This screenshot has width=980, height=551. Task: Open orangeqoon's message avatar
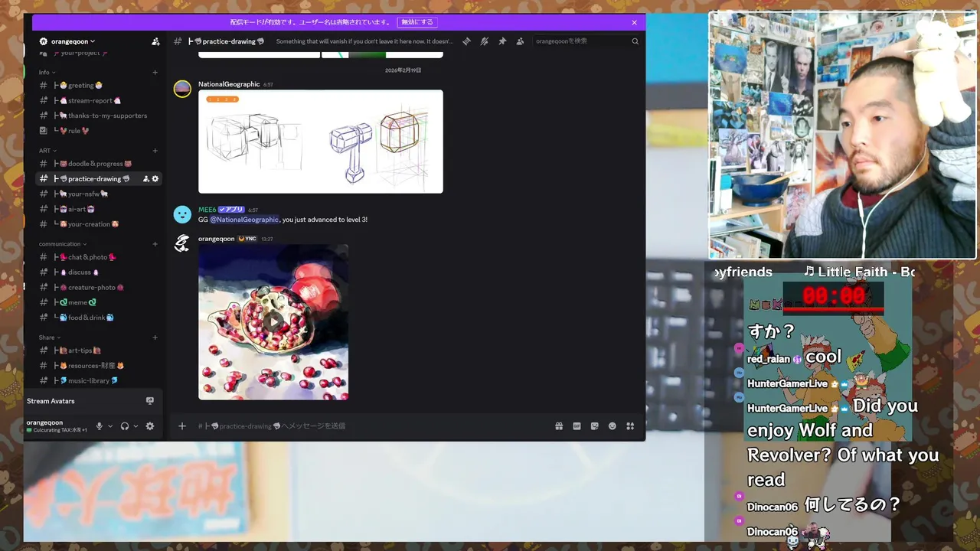[x=182, y=244]
